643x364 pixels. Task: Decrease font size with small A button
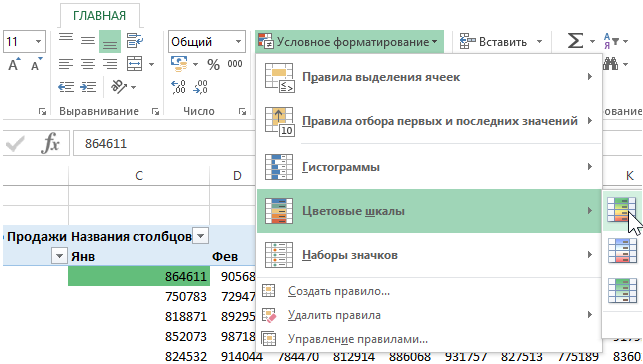[x=36, y=65]
